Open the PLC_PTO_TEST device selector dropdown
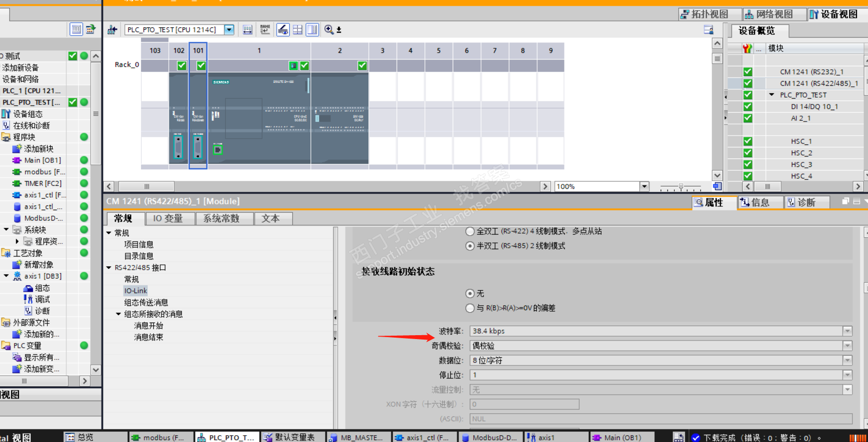This screenshot has height=442, width=868. (229, 30)
